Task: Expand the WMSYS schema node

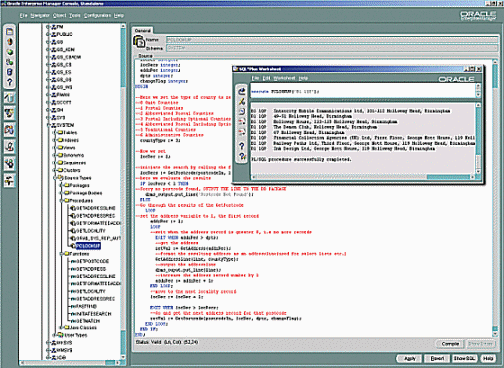Action: 48,350
